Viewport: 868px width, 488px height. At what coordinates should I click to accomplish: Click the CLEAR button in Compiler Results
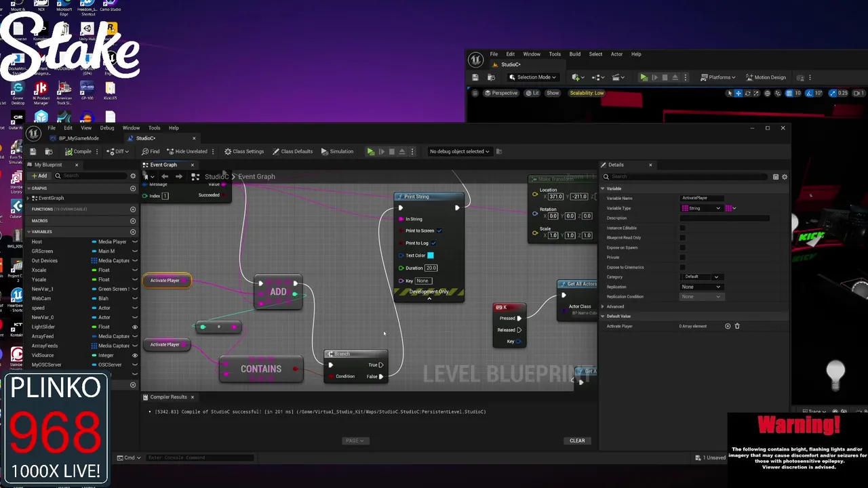click(x=577, y=441)
